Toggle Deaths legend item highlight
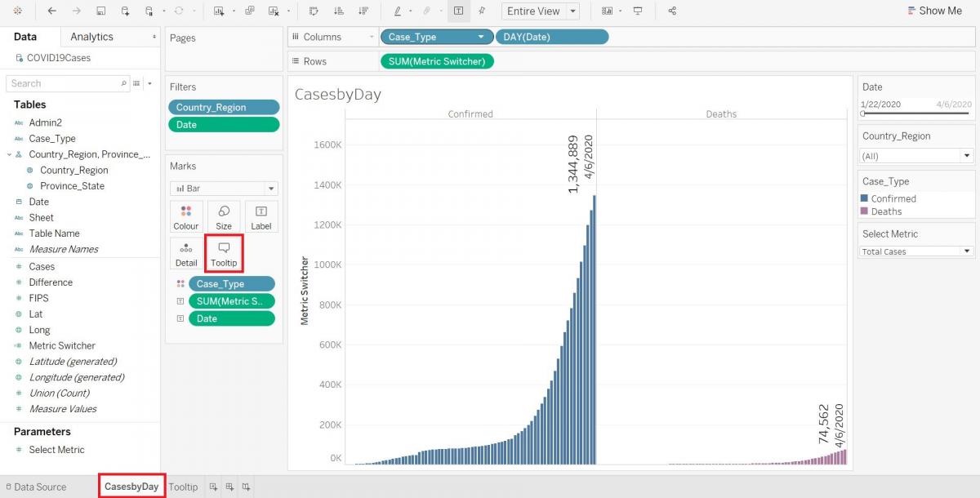The width and height of the screenshot is (980, 498). (885, 211)
